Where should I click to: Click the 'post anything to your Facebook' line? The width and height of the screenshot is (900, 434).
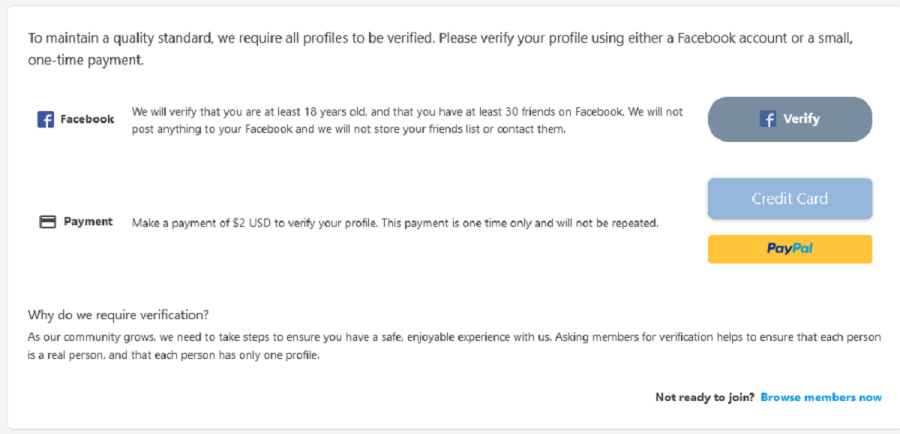coord(348,129)
